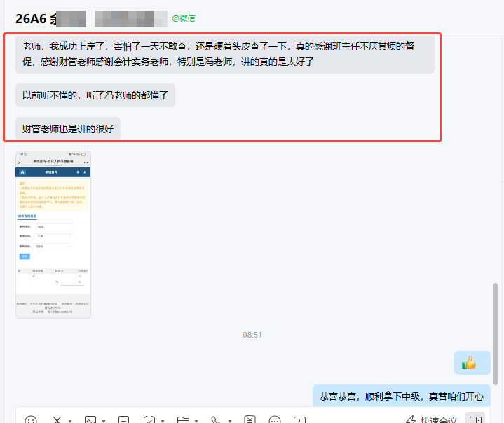
Task: Click the clock history icon in toolbar
Action: click(299, 420)
